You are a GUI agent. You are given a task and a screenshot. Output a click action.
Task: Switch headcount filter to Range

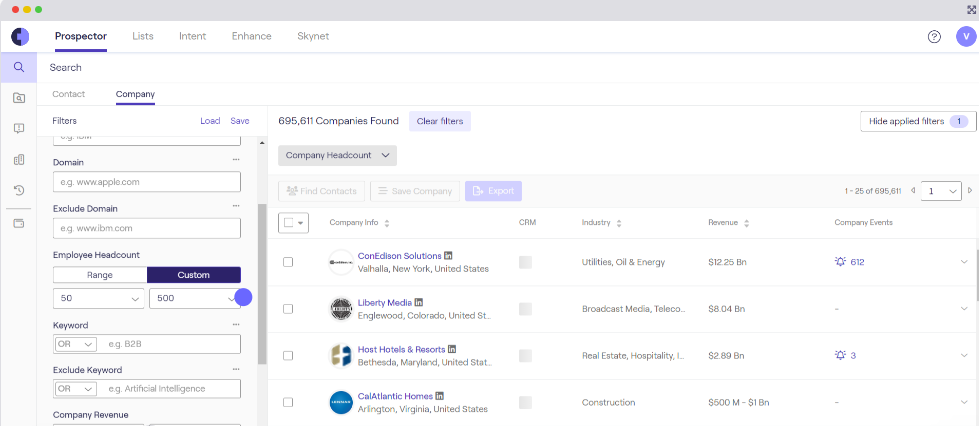[100, 275]
